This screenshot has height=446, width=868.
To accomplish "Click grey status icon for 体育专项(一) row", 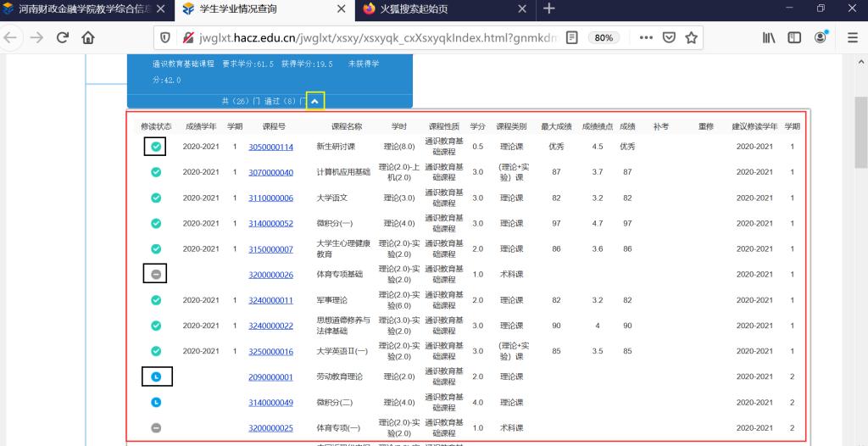I will point(156,427).
